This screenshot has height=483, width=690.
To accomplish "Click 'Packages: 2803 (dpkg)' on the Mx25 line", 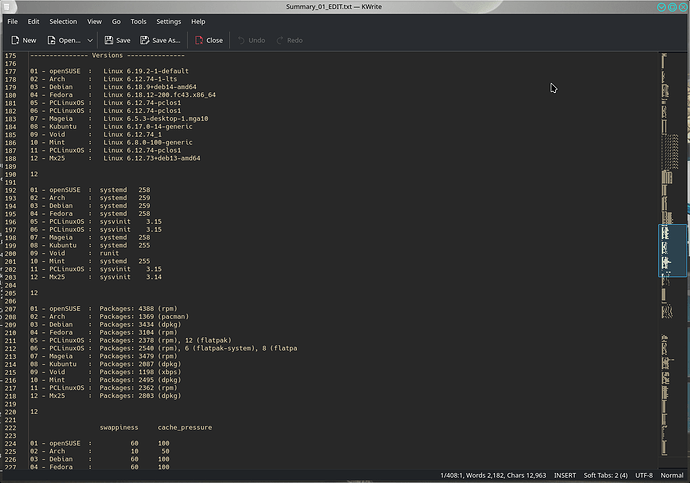I will 140,396.
